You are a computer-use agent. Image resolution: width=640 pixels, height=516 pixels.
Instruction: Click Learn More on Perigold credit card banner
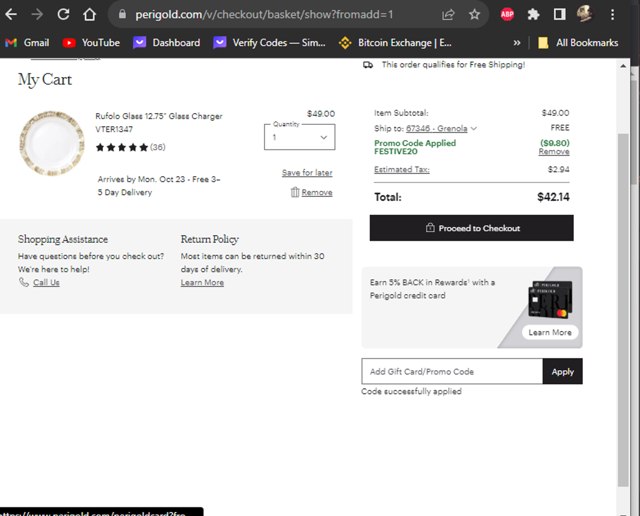pyautogui.click(x=550, y=332)
